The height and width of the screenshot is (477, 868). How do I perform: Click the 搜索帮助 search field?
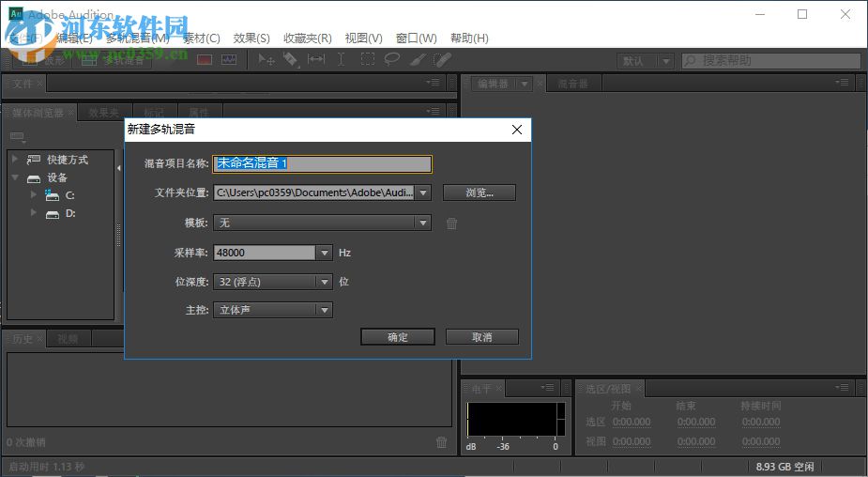pyautogui.click(x=770, y=60)
